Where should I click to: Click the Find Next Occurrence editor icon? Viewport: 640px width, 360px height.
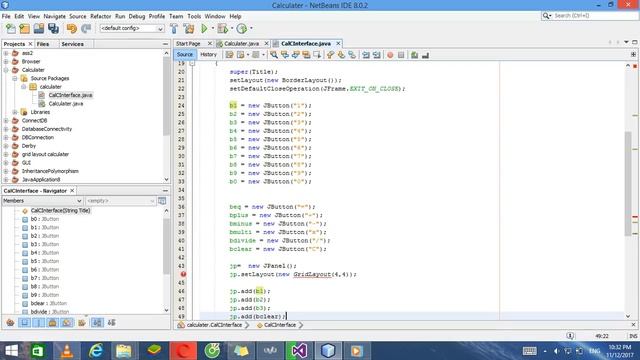click(x=296, y=55)
